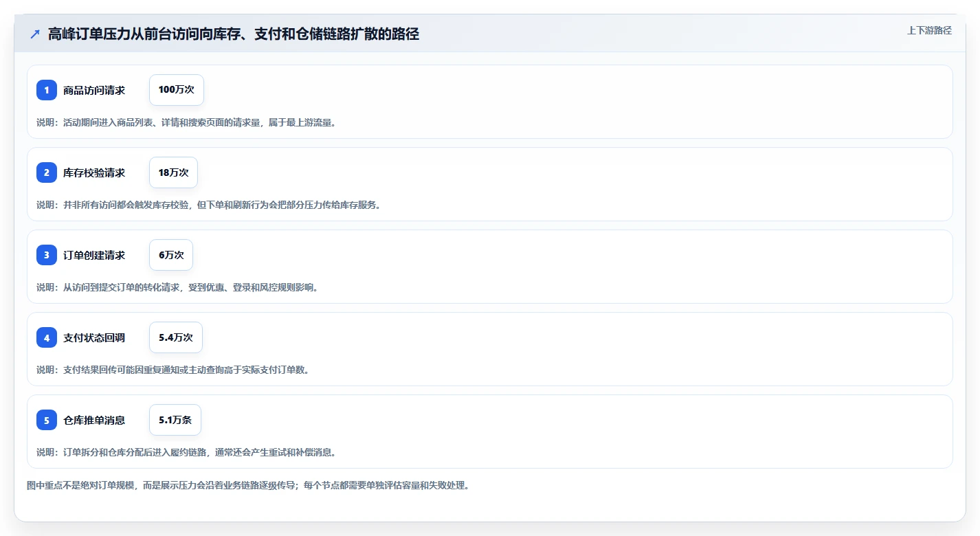The width and height of the screenshot is (980, 536).
Task: Click step number 5 badge for 仓库推单消息
Action: (x=47, y=420)
